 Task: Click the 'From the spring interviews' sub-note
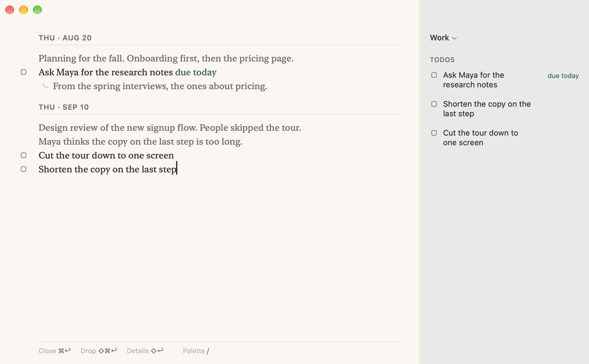coord(160,86)
